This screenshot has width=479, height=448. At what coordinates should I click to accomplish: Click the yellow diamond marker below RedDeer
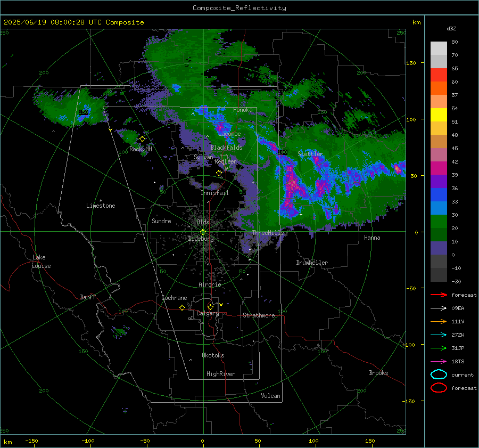pos(219,173)
